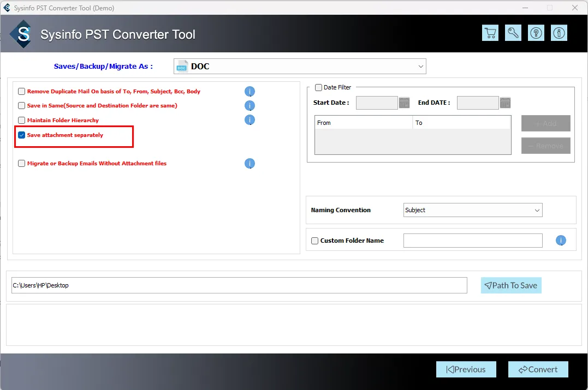This screenshot has height=390, width=588.
Task: Click the shopping cart purchase icon
Action: click(x=490, y=33)
